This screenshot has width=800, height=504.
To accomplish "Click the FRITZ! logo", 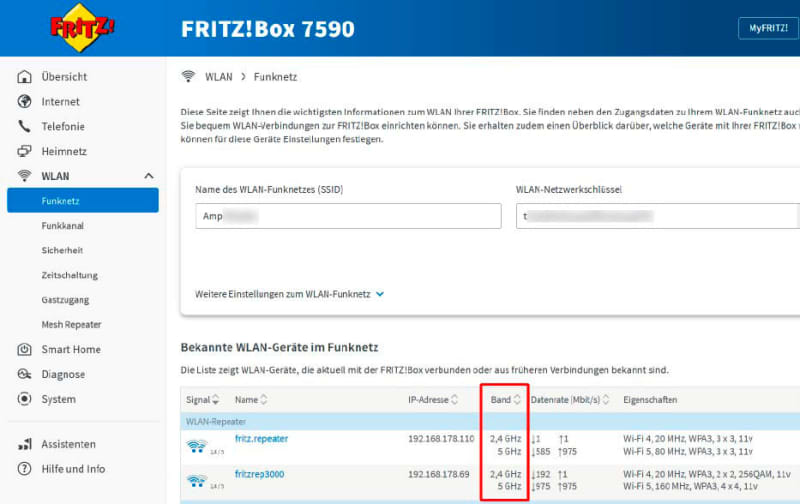I will pos(82,28).
